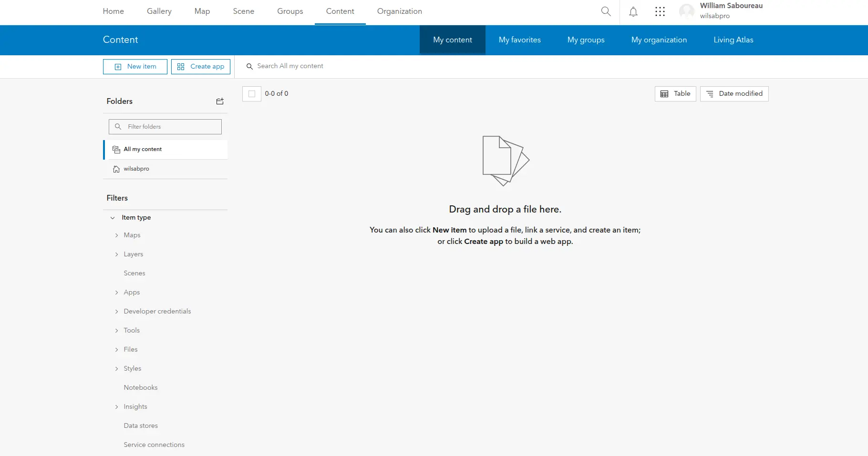Screen dimensions: 868x456
Task: Click the search icon in the content search bar
Action: click(249, 66)
